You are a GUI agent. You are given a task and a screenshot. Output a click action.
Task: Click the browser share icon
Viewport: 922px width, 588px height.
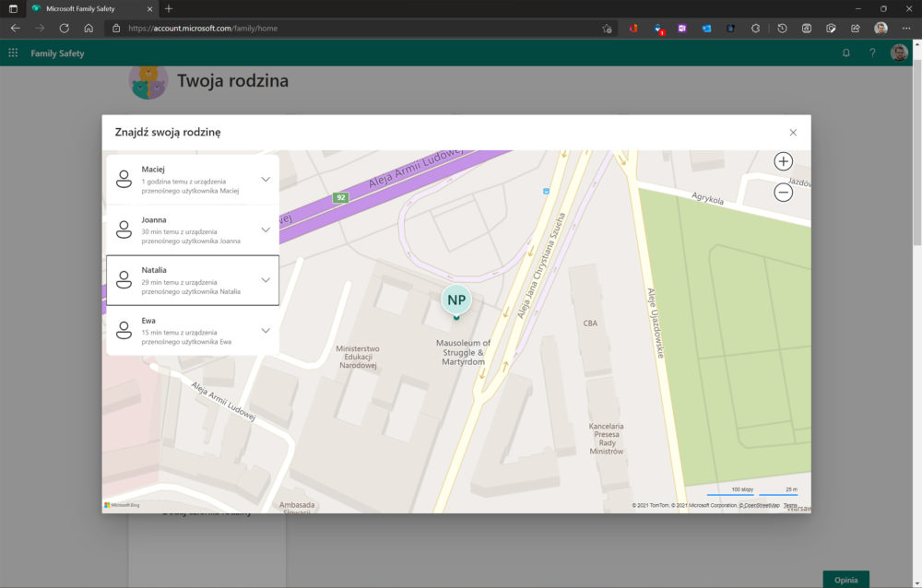855,29
